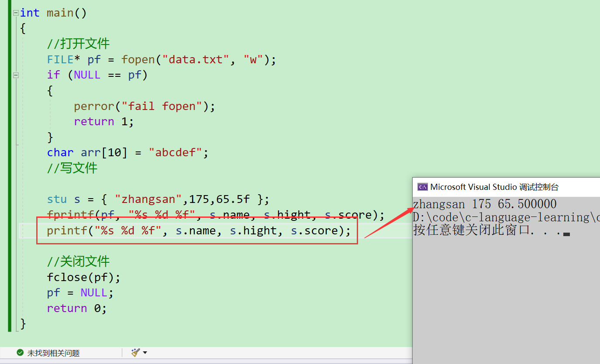Click the printf("%s %d %f"...) code line
The width and height of the screenshot is (600, 364).
[199, 230]
